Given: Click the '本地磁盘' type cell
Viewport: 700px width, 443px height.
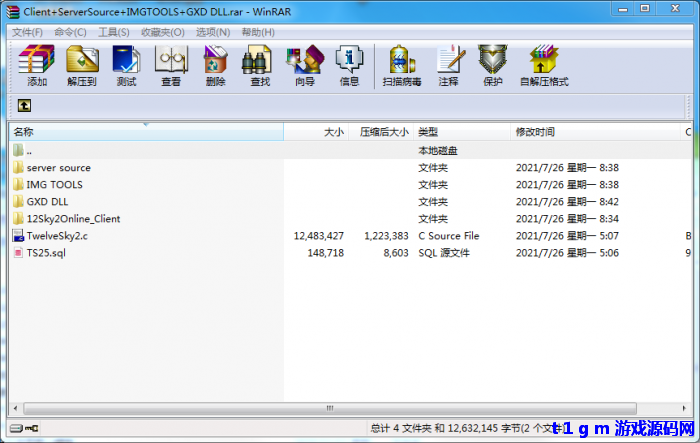Looking at the screenshot, I should click(438, 150).
